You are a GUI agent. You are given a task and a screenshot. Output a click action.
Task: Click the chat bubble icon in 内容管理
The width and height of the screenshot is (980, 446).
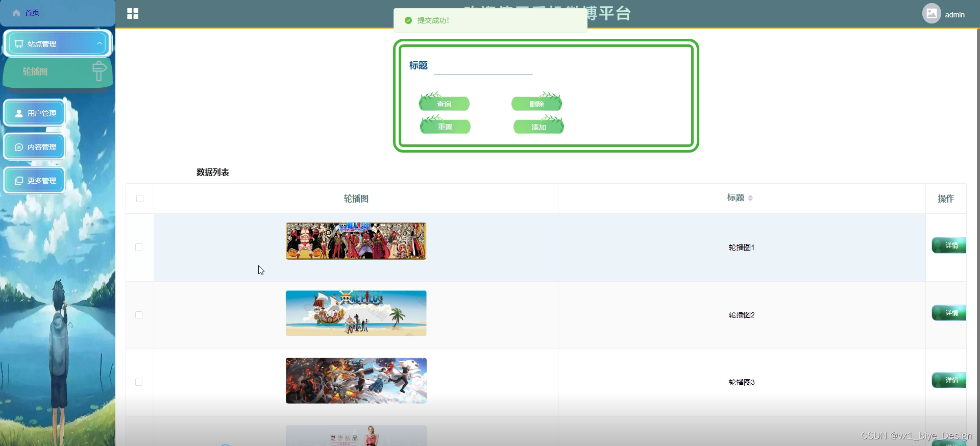pos(19,147)
